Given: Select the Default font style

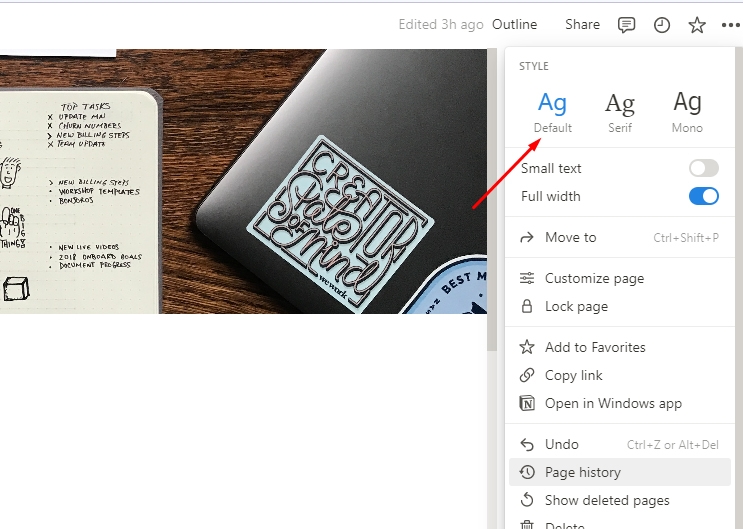Looking at the screenshot, I should 552,111.
